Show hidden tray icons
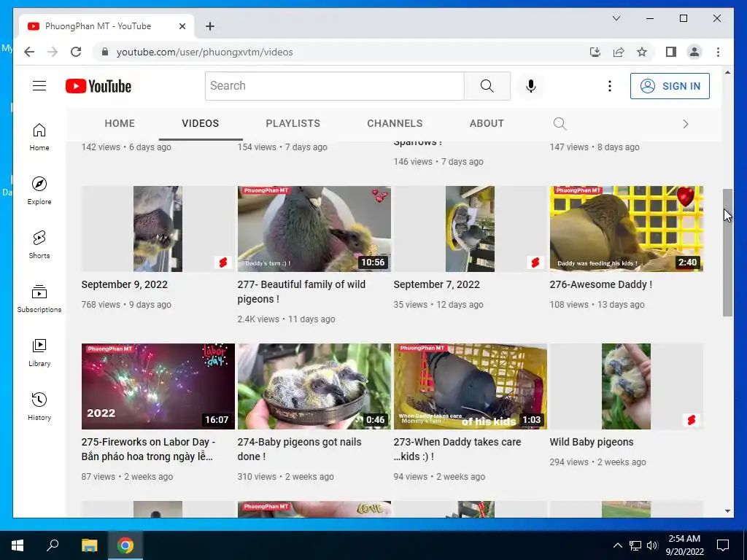This screenshot has width=747, height=560. pos(617,545)
